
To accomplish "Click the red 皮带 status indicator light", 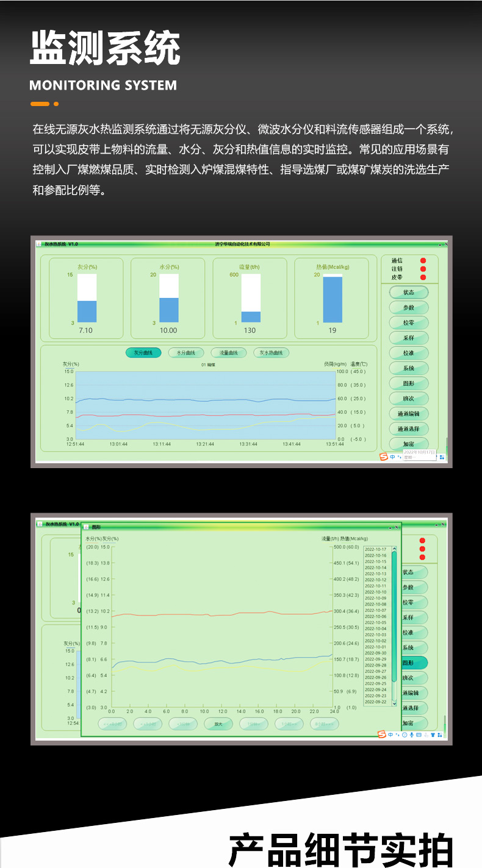I will 423,277.
